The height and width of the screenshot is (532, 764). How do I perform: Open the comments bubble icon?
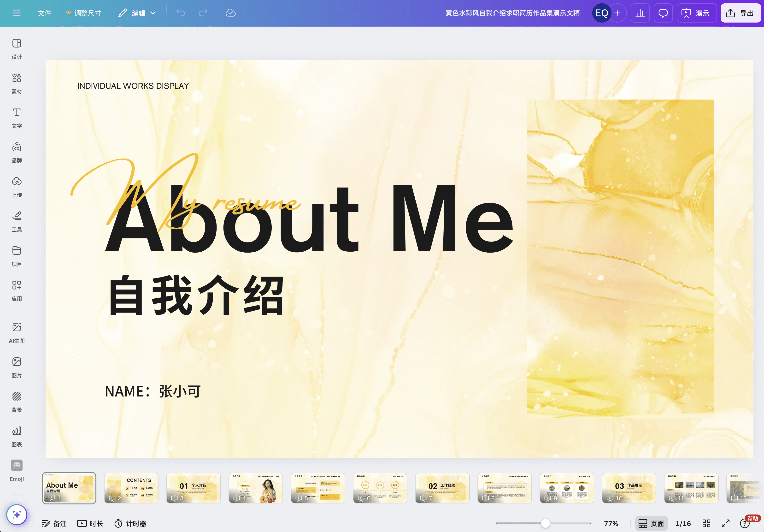pos(663,13)
